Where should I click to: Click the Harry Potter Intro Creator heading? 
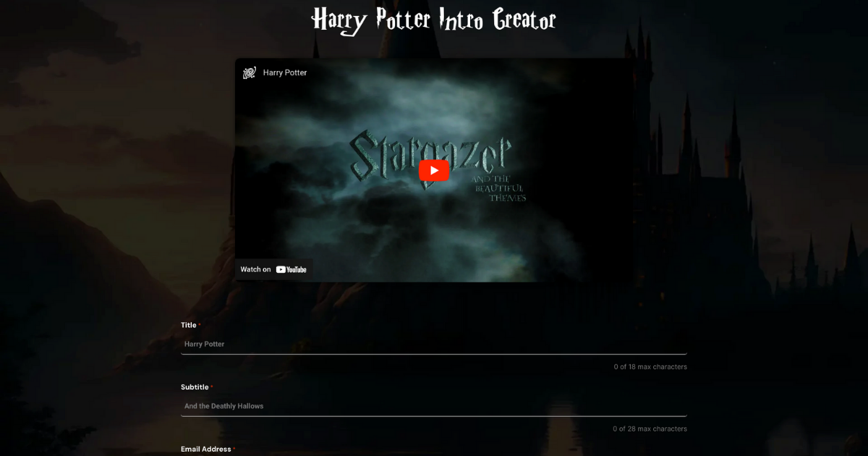[434, 20]
